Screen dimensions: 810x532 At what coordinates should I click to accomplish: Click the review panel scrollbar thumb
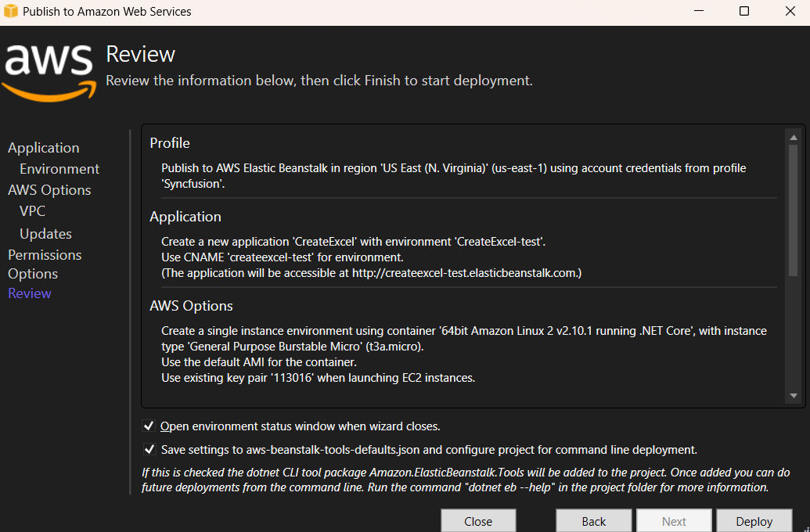[794, 210]
